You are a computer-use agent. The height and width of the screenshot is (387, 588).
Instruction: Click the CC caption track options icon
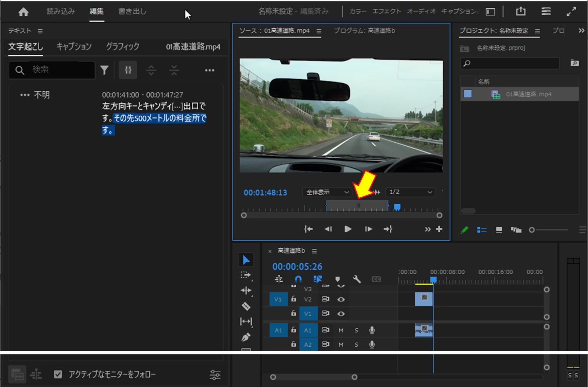376,279
